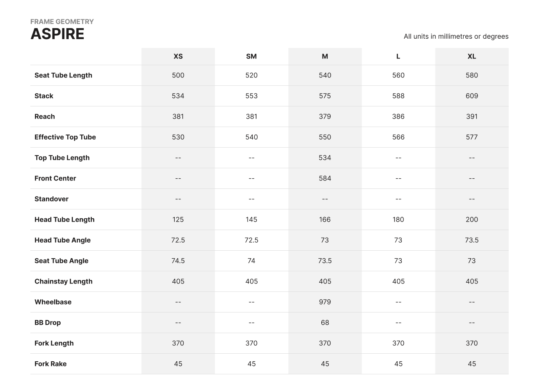539x392 pixels.
Task: Click the Front Center value 584
Action: pos(325,178)
